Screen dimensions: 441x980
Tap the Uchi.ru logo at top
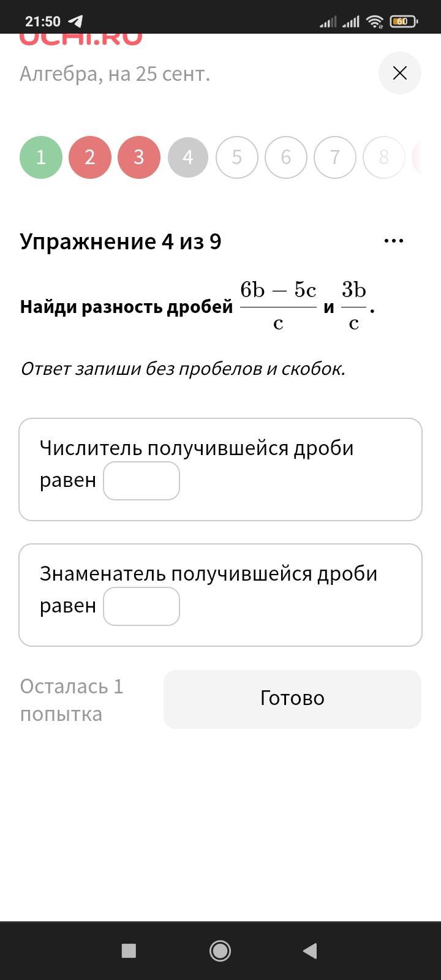coord(81,39)
